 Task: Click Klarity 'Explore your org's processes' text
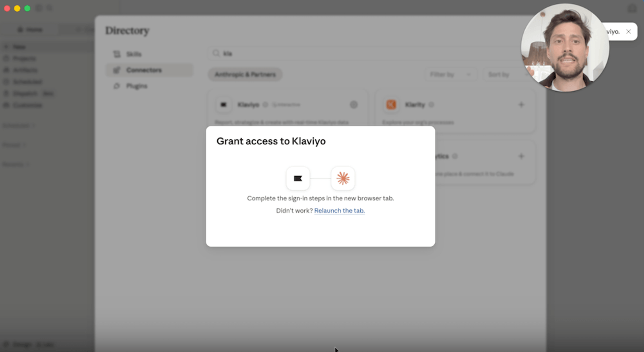[x=418, y=122]
